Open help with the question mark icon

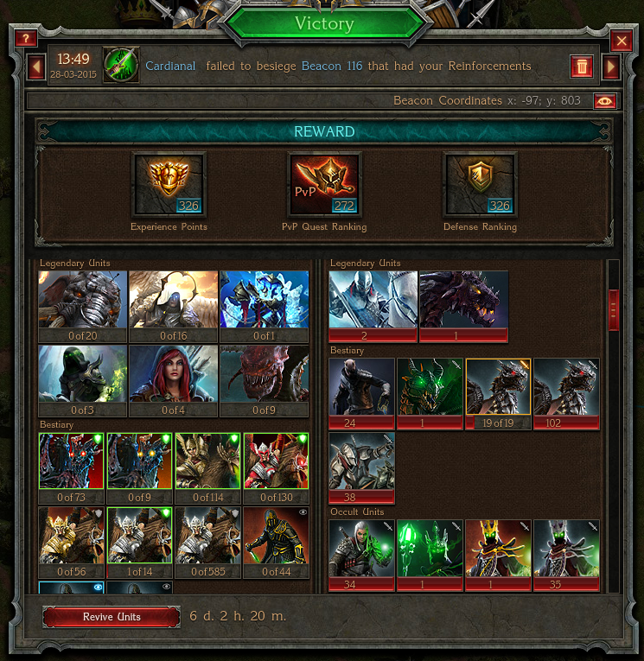pos(26,39)
